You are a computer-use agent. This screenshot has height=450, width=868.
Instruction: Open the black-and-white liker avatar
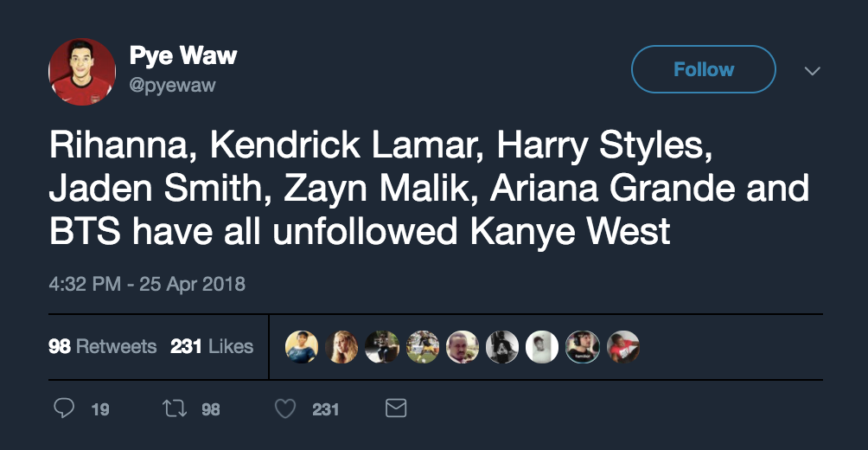pos(502,346)
